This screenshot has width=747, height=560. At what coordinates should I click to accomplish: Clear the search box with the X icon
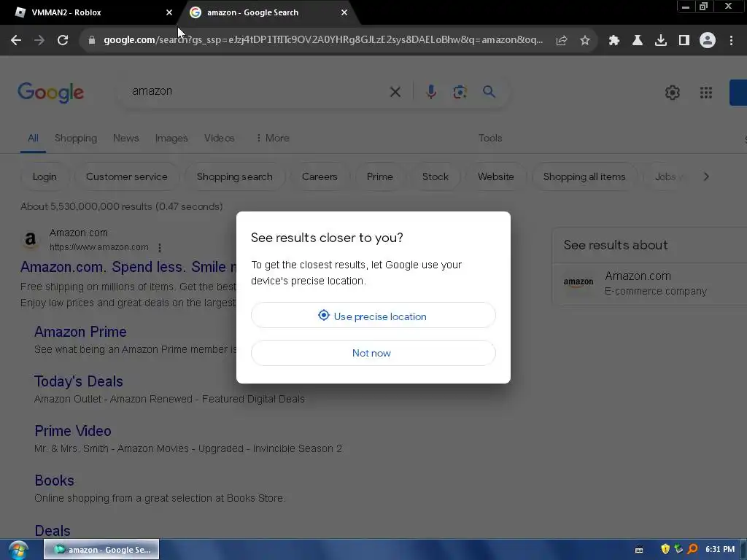(x=395, y=91)
